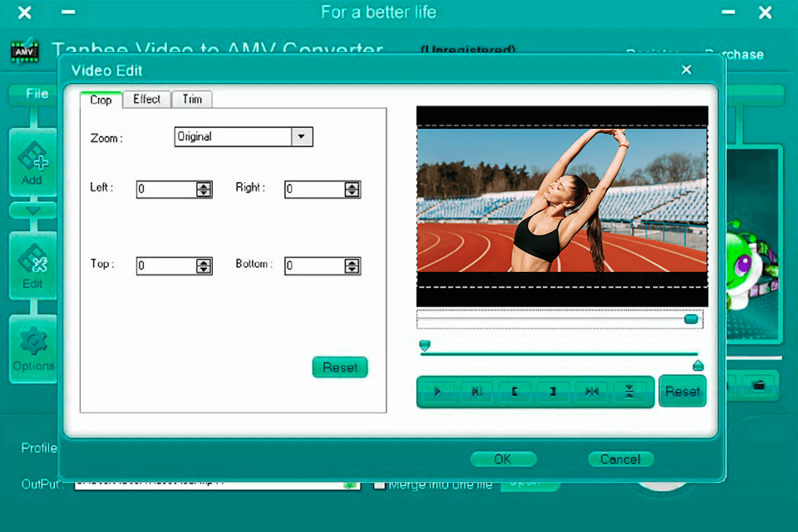Click the next frame step icon
Image resolution: width=798 pixels, height=532 pixels.
pyautogui.click(x=476, y=392)
